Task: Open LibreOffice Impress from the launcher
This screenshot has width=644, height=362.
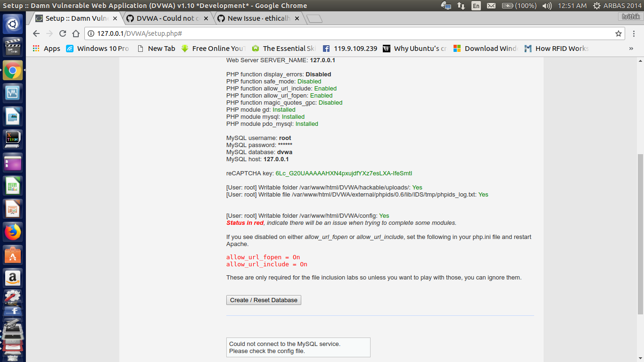Action: tap(13, 208)
